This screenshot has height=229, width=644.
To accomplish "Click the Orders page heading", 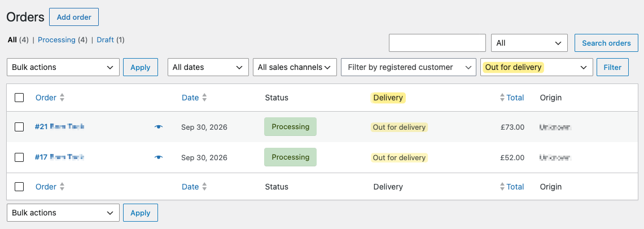I will [x=25, y=17].
